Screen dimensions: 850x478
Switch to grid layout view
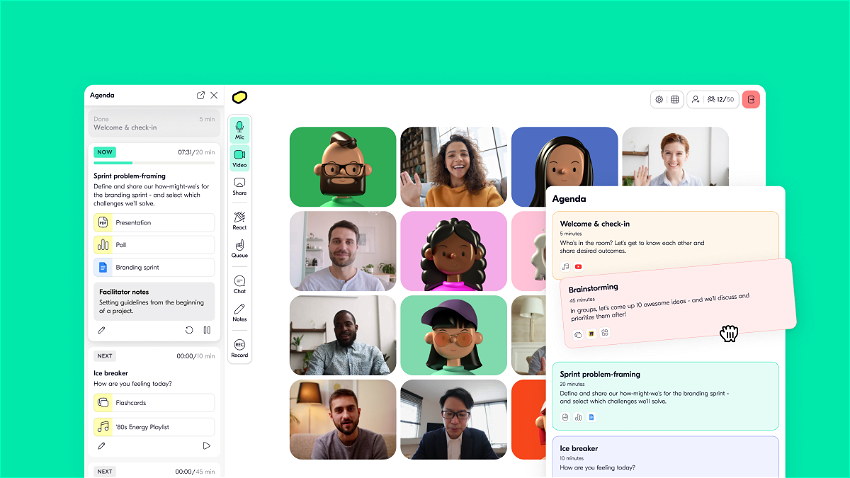pyautogui.click(x=675, y=100)
